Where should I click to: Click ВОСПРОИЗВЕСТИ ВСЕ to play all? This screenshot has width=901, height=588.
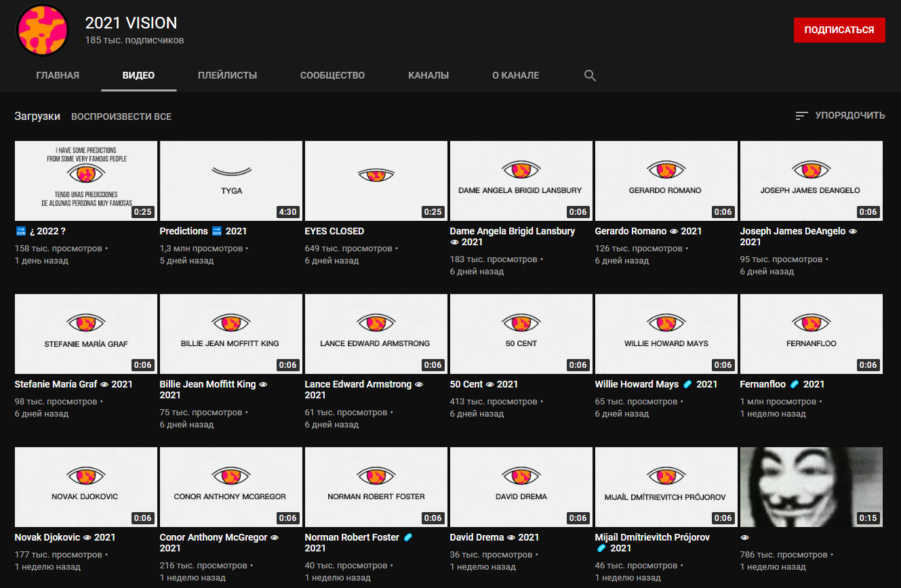[x=121, y=117]
